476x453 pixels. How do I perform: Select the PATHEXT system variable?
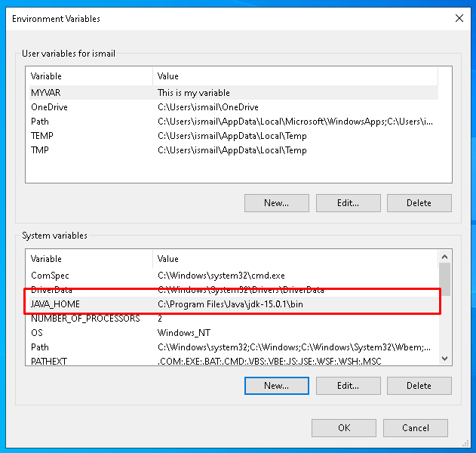(x=233, y=361)
